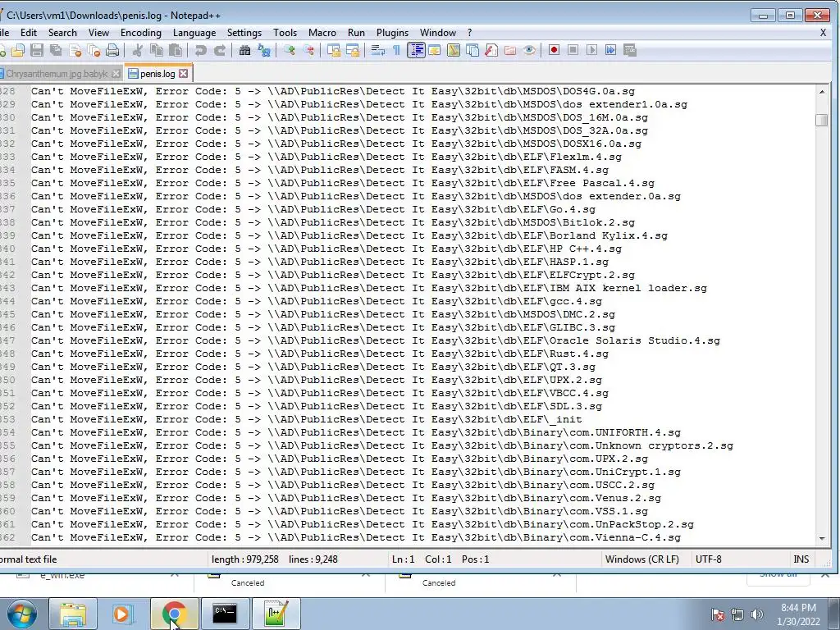This screenshot has width=840, height=630.
Task: Open the View menu
Action: [x=98, y=33]
